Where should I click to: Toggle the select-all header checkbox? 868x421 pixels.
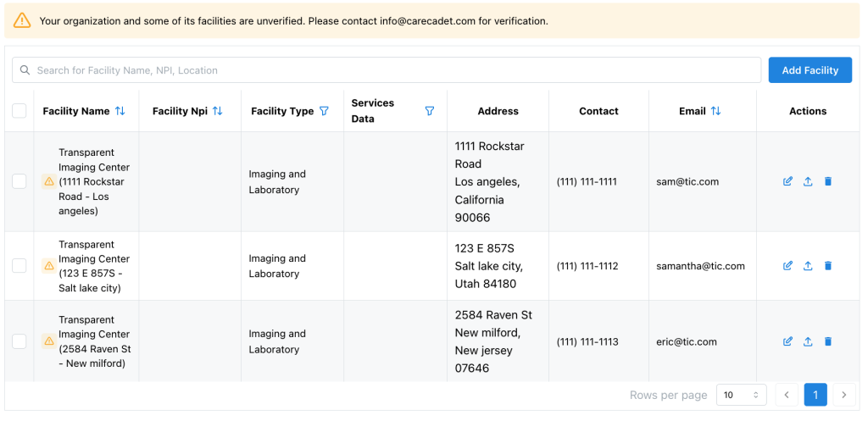point(19,111)
